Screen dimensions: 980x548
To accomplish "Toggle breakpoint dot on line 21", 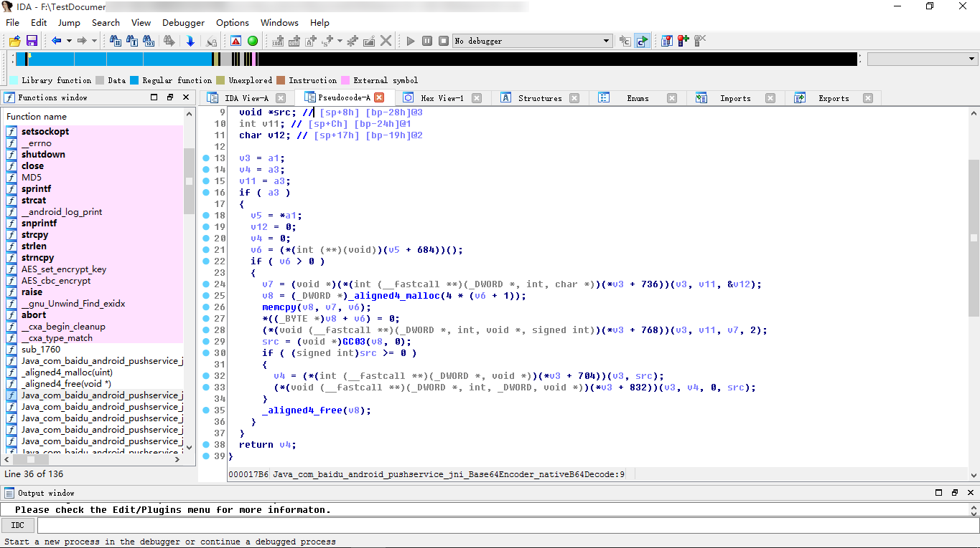I will pos(206,250).
